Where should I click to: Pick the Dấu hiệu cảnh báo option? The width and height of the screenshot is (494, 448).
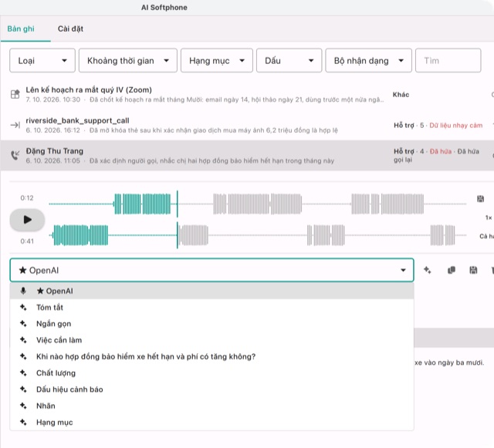pyautogui.click(x=211, y=389)
